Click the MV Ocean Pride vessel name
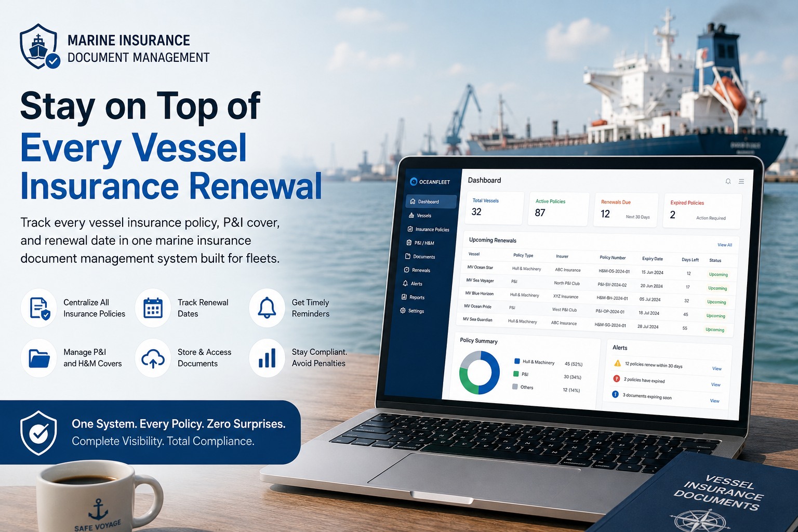The width and height of the screenshot is (798, 532). point(477,306)
